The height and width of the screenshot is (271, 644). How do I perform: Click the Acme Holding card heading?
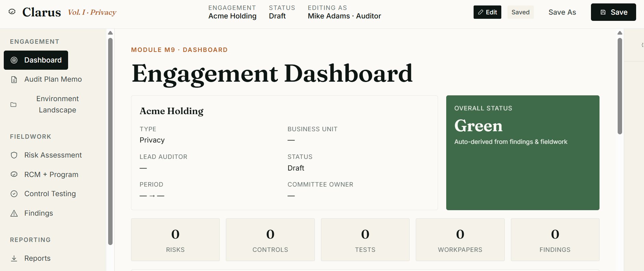(x=171, y=111)
